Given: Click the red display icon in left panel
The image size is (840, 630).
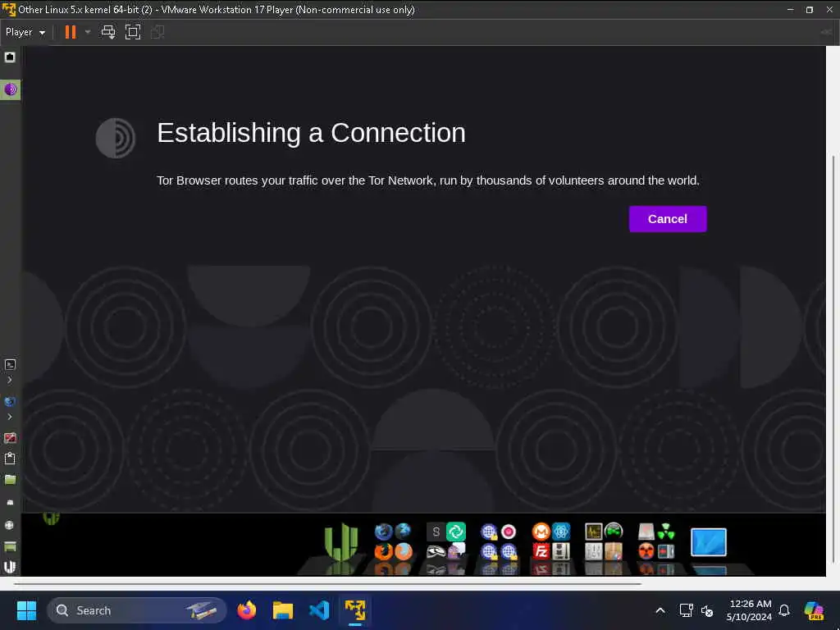Looking at the screenshot, I should coord(10,438).
